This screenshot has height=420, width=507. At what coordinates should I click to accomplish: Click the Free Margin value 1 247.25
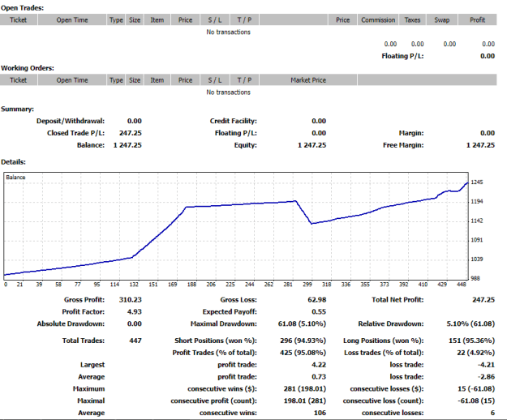click(480, 145)
